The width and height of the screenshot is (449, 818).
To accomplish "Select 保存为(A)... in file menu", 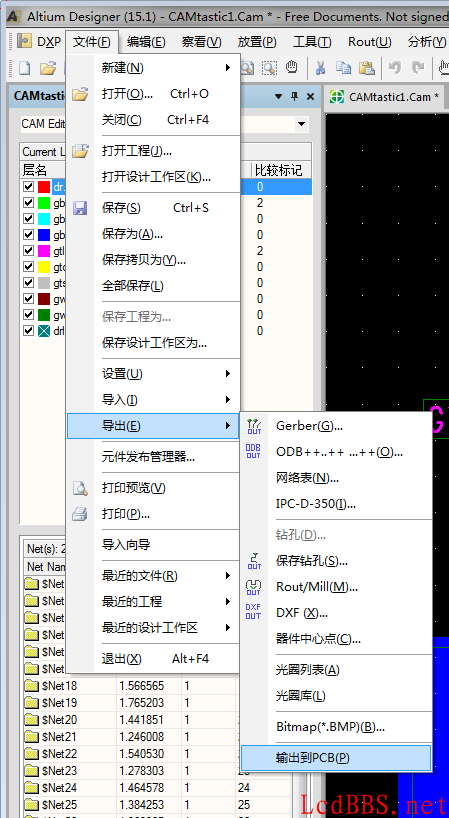I will tap(153, 234).
